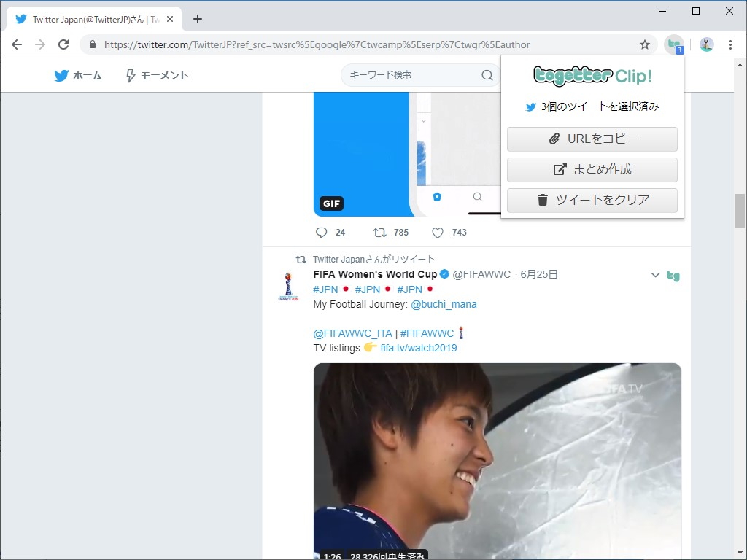The width and height of the screenshot is (747, 560).
Task: Toggle the tg clip marker on the FIFAWWC tweet
Action: [673, 276]
